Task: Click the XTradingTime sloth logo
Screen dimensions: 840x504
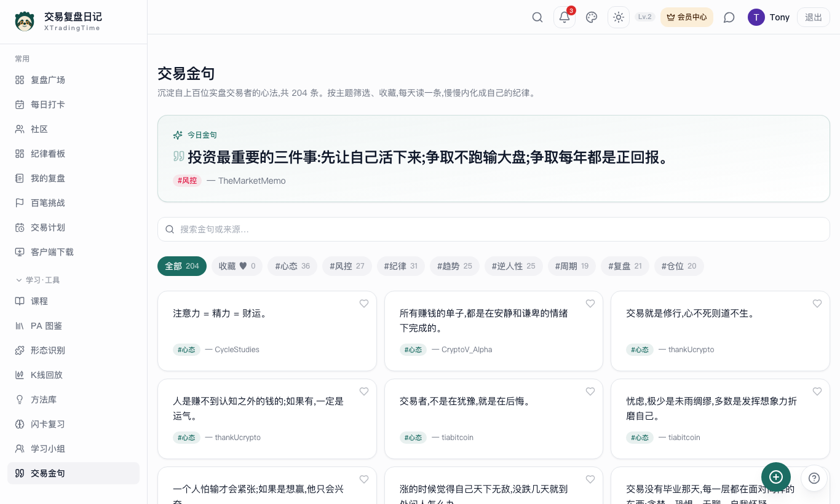Action: (25, 22)
